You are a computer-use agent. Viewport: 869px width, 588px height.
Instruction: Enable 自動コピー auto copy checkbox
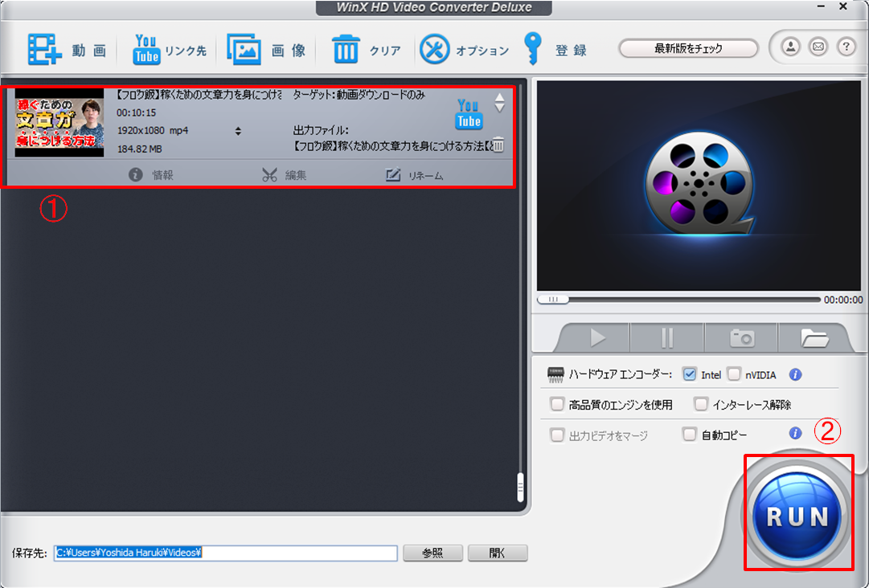click(689, 433)
